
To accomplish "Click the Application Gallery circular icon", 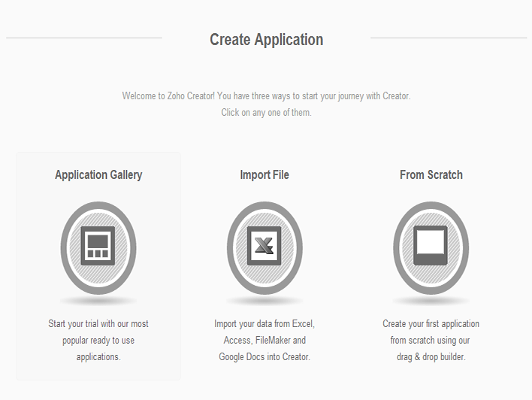I will tap(98, 248).
